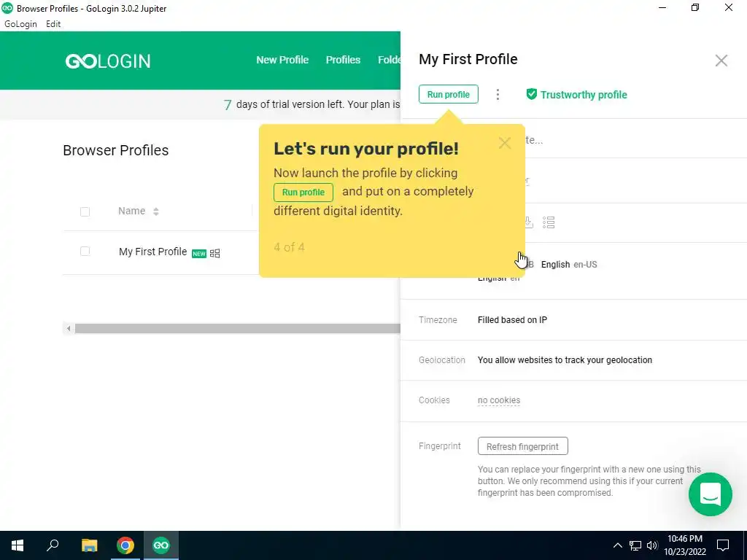Click the geolocation tracking setting text
747x560 pixels.
(565, 360)
